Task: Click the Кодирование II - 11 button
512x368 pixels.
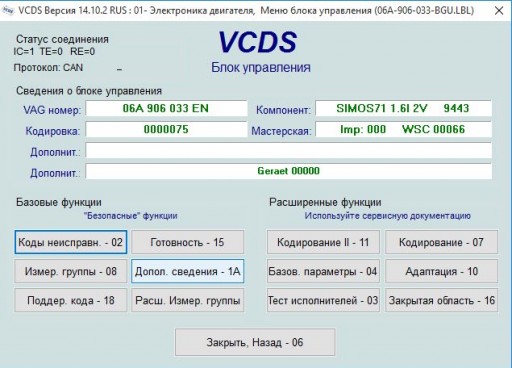Action: 323,242
